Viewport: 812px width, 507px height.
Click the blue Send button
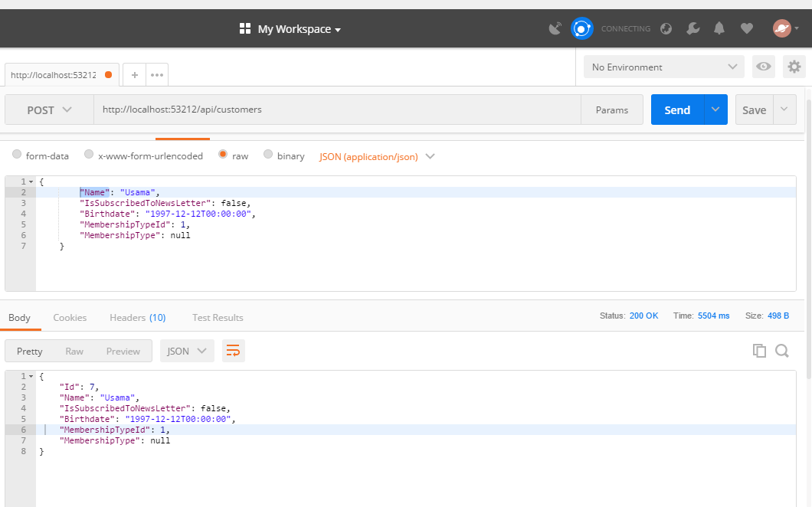pos(677,110)
